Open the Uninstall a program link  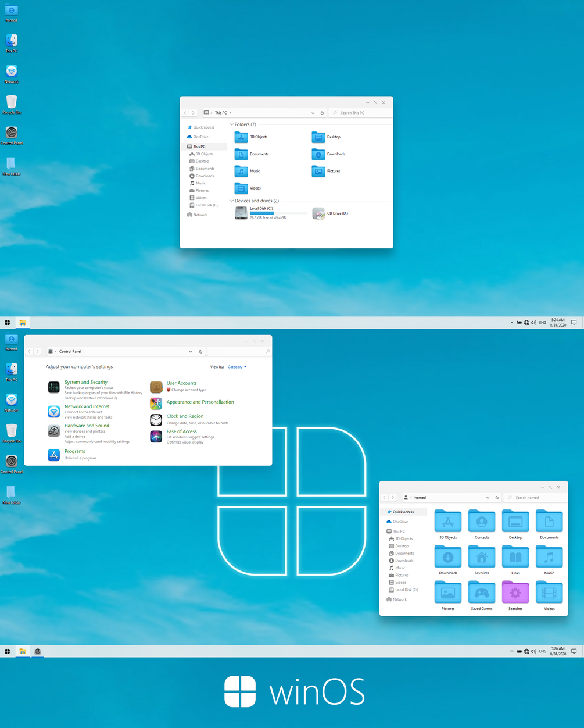[80, 458]
